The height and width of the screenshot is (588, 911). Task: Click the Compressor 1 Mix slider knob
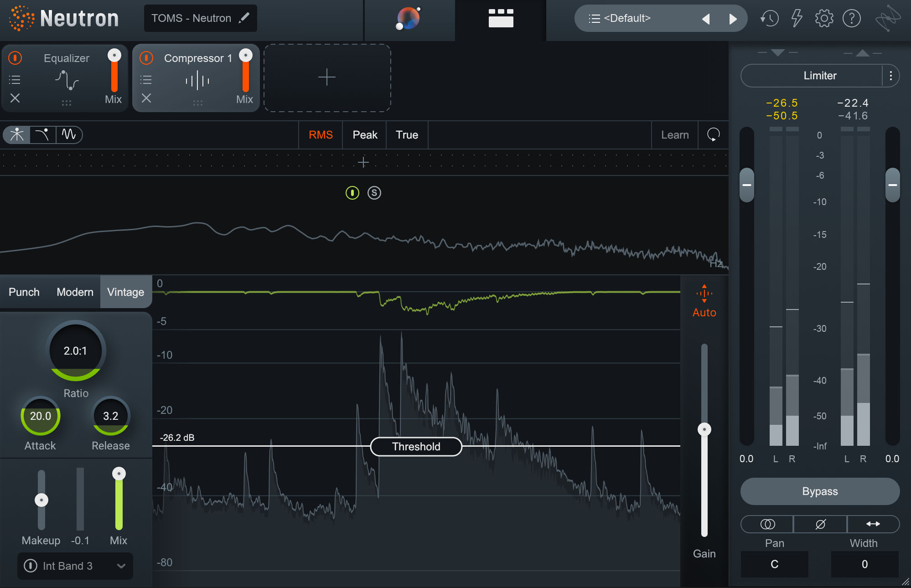(x=246, y=55)
